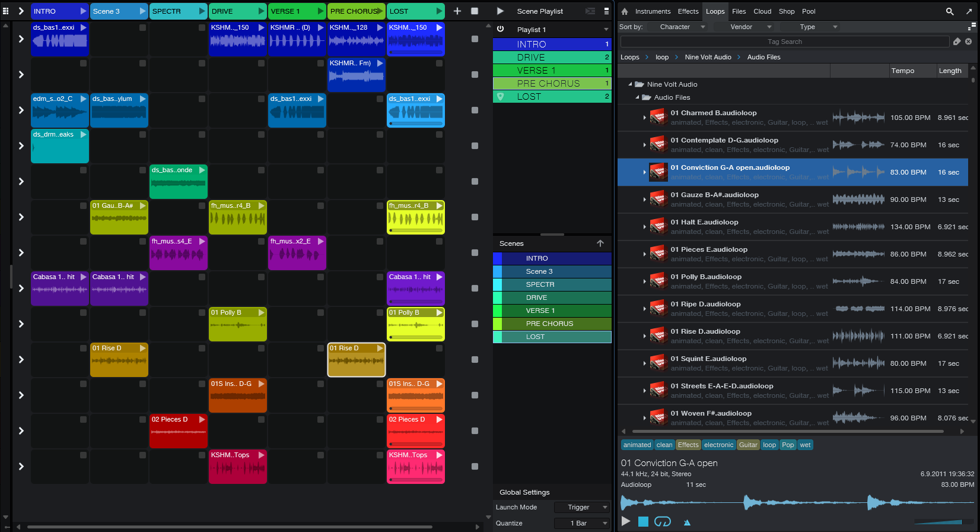The image size is (980, 532).
Task: Launch the SPECTR scene play arrow
Action: pos(202,11)
